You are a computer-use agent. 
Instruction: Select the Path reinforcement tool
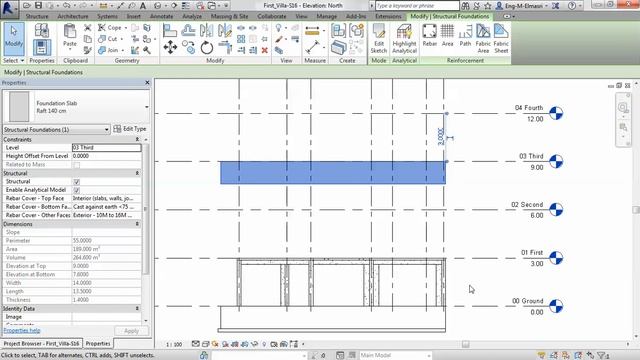[465, 36]
